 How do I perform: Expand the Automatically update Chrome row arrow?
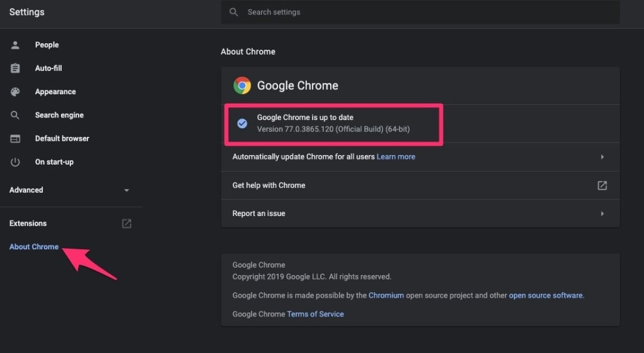coord(602,156)
